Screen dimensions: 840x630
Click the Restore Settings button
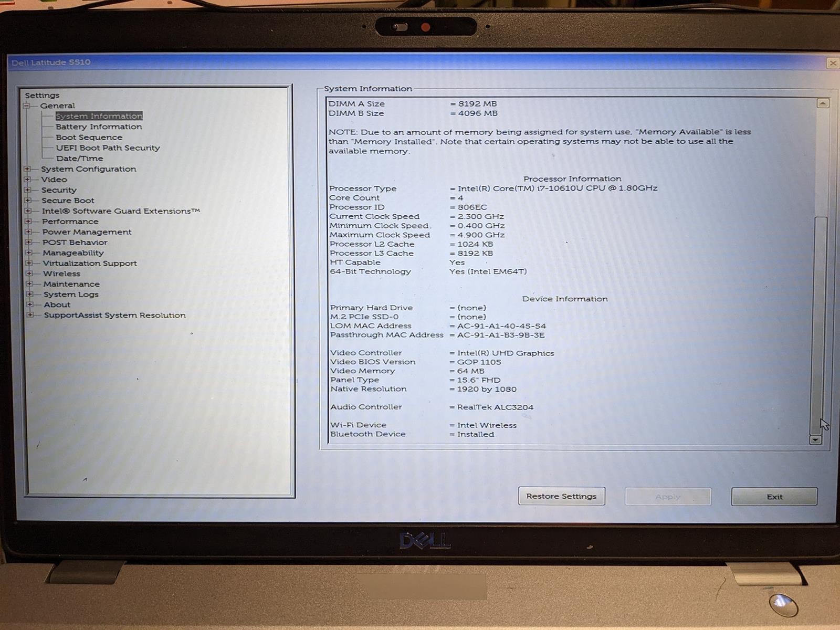point(561,496)
